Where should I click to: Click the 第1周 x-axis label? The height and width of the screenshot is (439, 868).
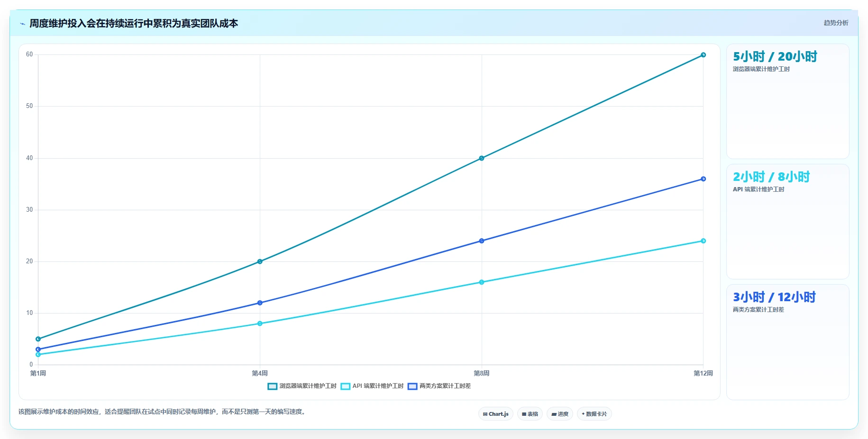tap(38, 374)
